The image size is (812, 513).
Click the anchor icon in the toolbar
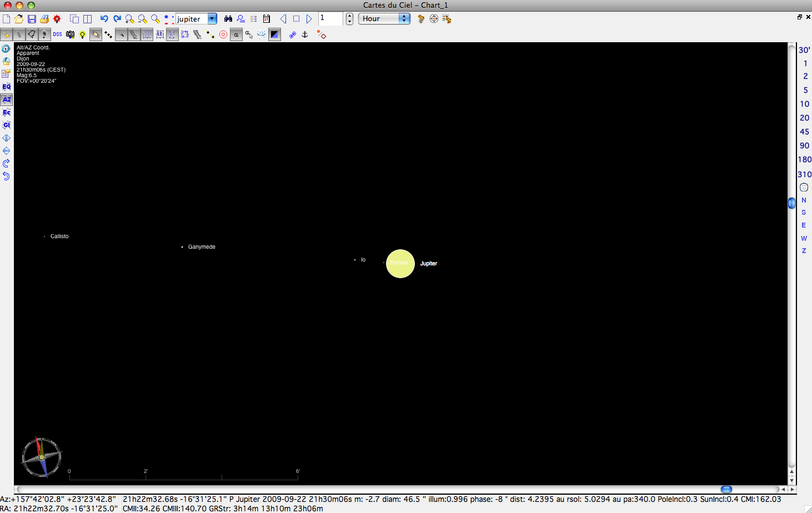304,34
